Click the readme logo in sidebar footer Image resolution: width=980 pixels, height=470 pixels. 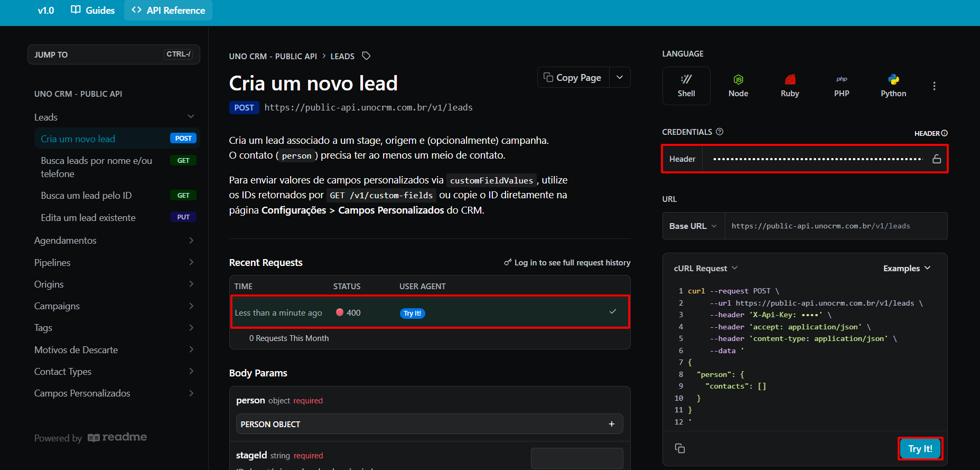point(117,437)
